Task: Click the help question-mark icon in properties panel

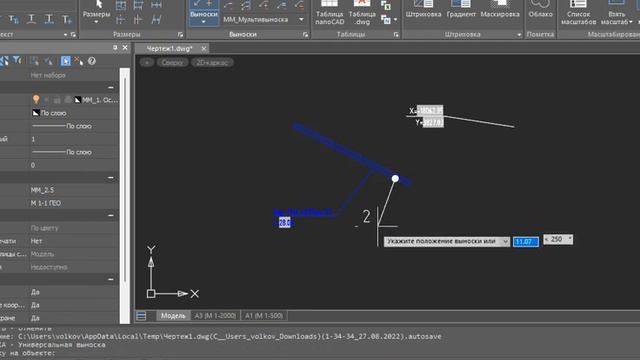Action: click(x=92, y=61)
